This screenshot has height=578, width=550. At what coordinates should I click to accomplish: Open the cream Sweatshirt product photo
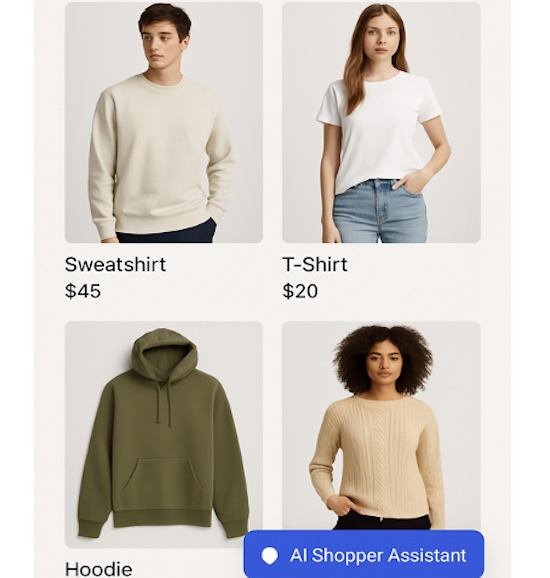pos(164,122)
